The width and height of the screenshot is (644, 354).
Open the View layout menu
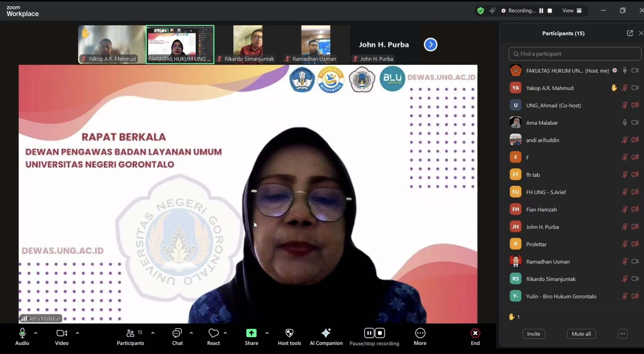coord(572,11)
